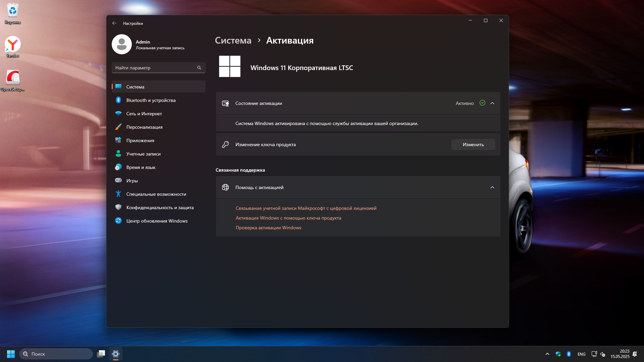Screen dimensions: 644x362
Task: Click the taskbar 'Поиск' search box
Action: point(56,354)
